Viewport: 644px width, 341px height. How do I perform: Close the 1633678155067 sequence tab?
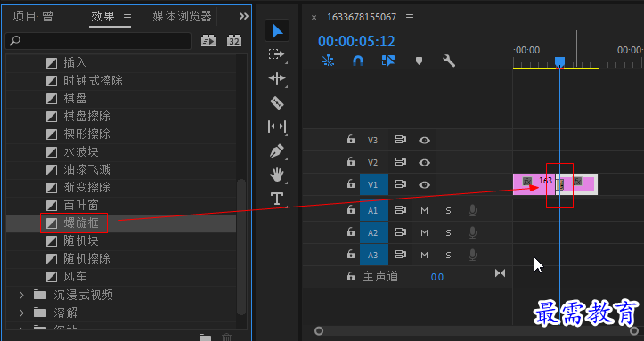coord(314,17)
